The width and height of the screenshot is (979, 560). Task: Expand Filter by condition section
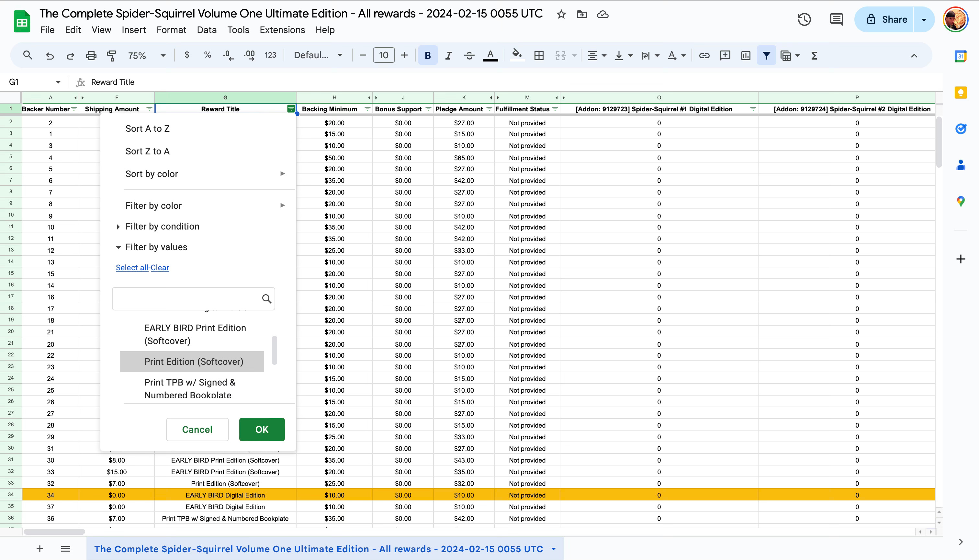pyautogui.click(x=162, y=226)
